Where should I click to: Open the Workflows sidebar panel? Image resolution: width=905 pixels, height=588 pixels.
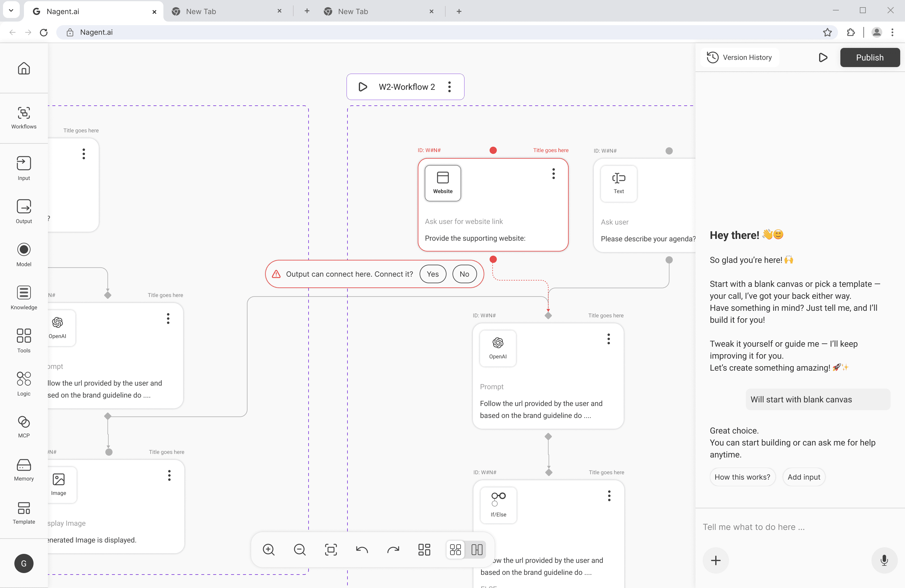click(x=24, y=118)
